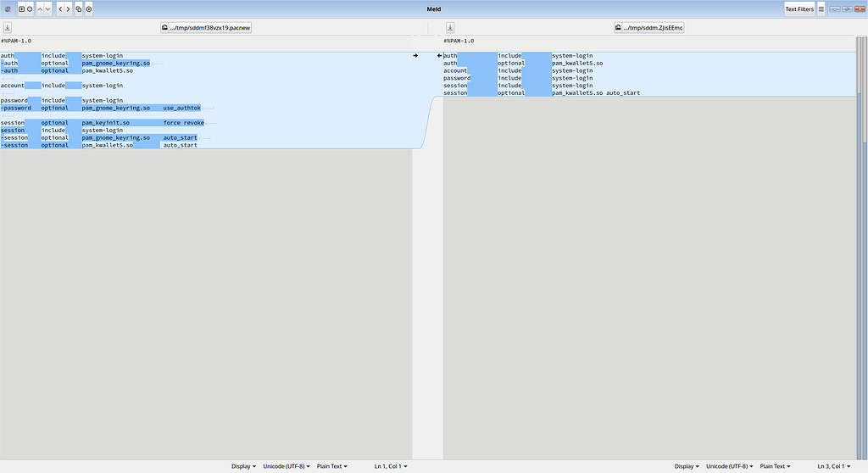Close the Meld window
This screenshot has height=473, width=868.
(x=860, y=8)
